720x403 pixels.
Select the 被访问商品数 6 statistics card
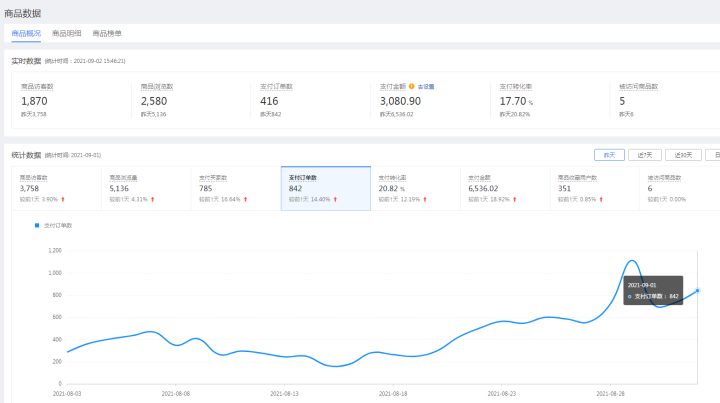click(680, 189)
